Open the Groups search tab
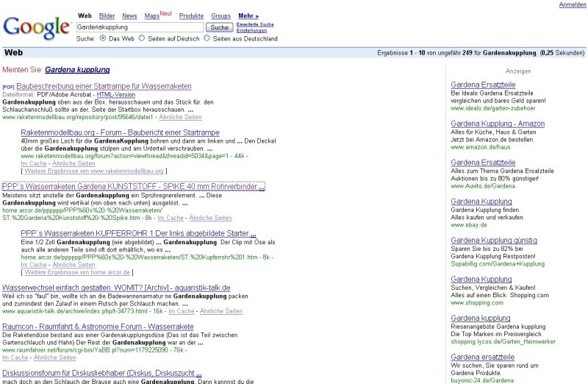The width and height of the screenshot is (588, 384). 221,15
